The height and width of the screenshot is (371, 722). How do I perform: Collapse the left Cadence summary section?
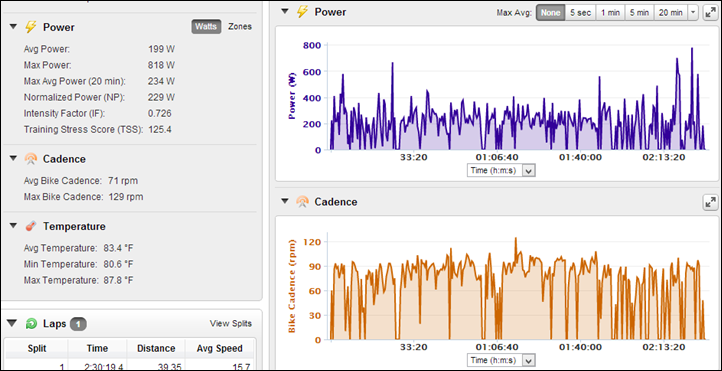coord(13,159)
